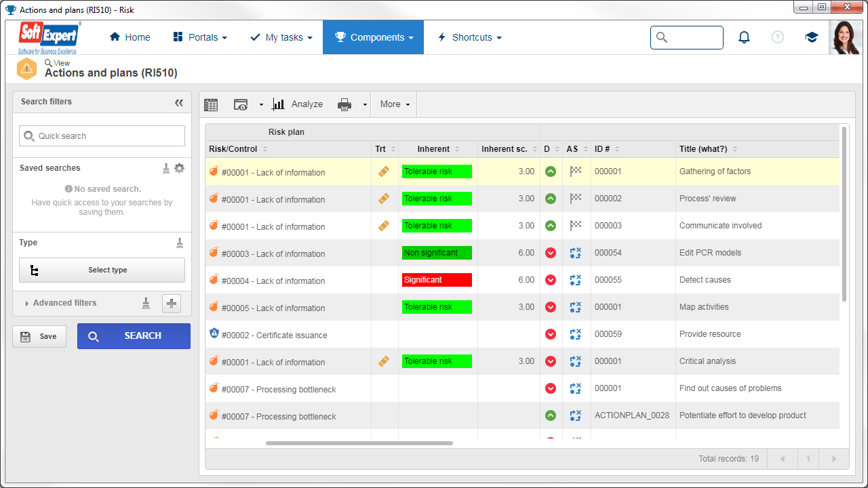Select the Map activities title cell
This screenshot has width=868, height=488.
757,307
